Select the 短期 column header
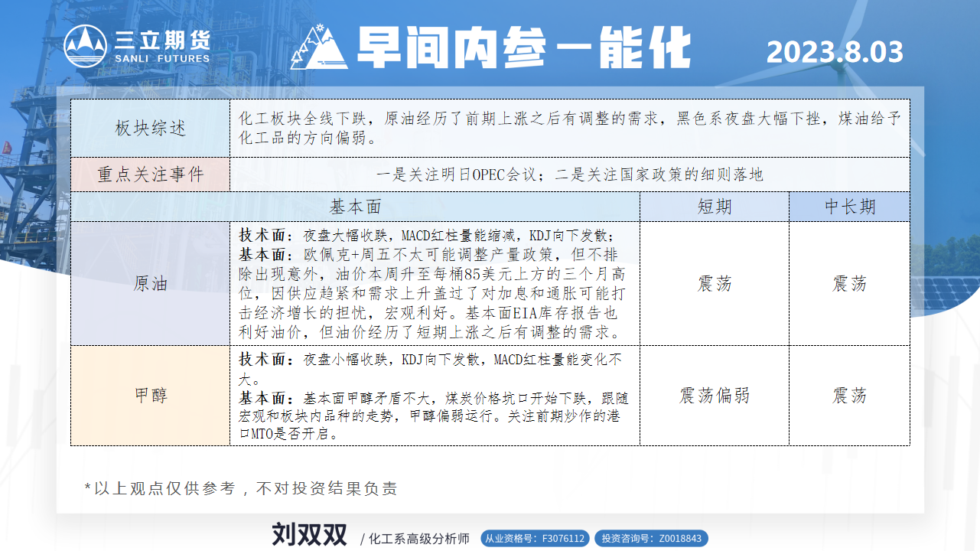 tap(714, 207)
